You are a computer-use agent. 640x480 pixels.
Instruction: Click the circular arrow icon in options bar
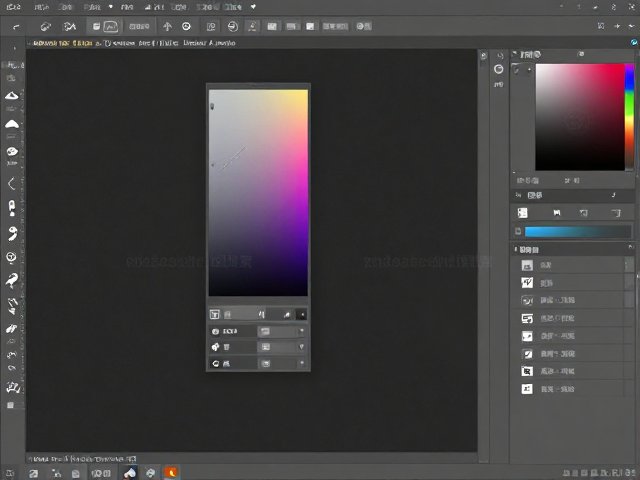pos(233,27)
